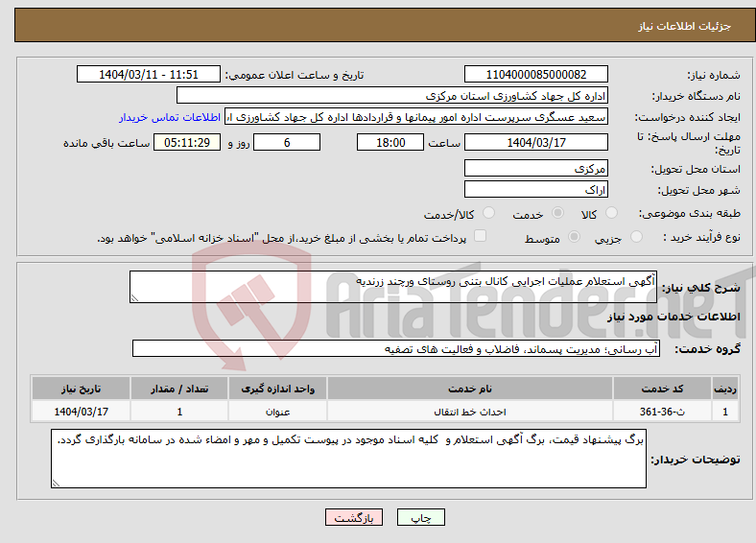756x543 pixels.
Task: Click the گروه خدمت service group field
Action: (396, 348)
